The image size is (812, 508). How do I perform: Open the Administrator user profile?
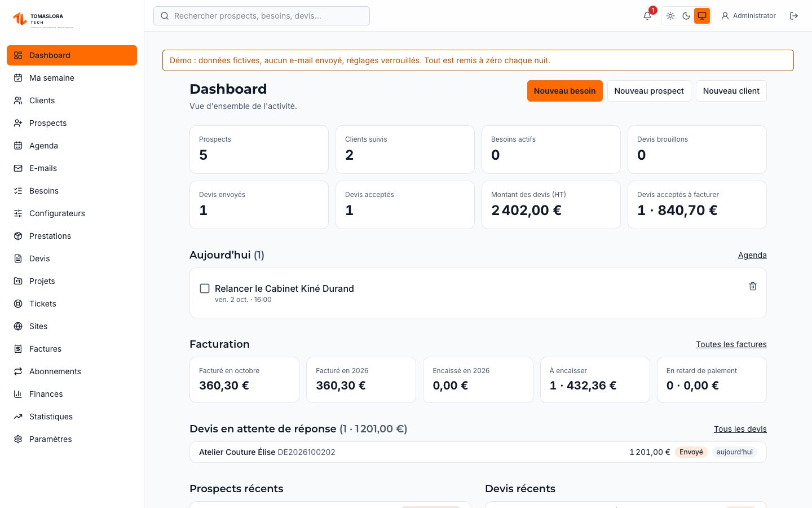(x=749, y=16)
